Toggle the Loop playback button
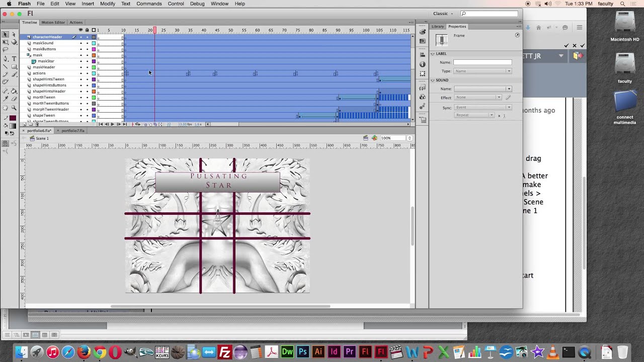Image resolution: width=644 pixels, height=362 pixels. [138, 124]
